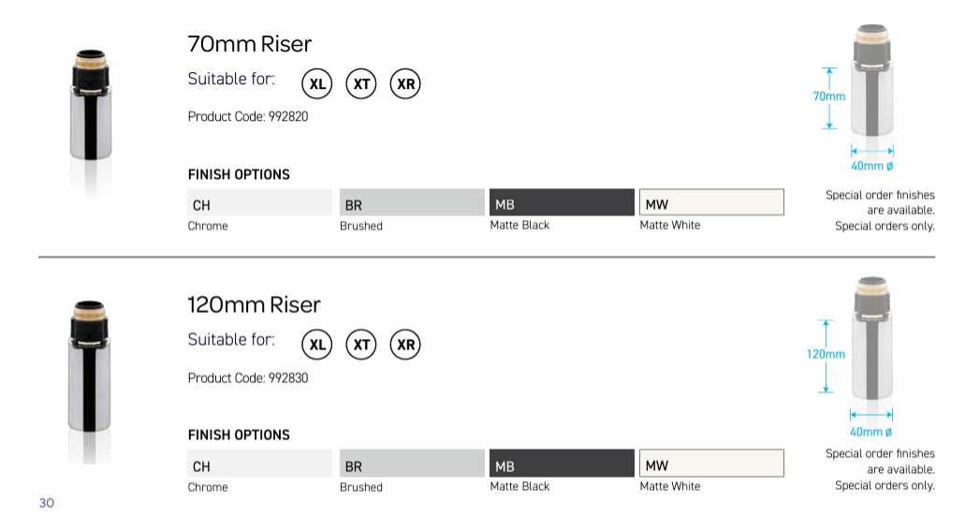This screenshot has height=531, width=980.
Task: Open the 120mm dimension diagram image
Action: click(x=859, y=357)
